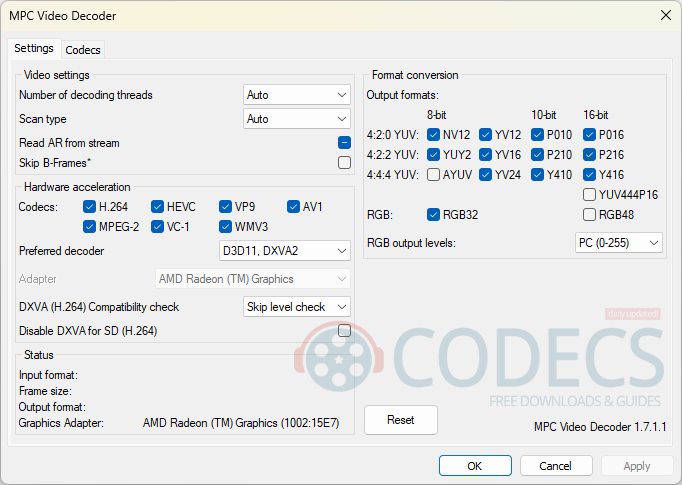Expand the Scan type dropdown
This screenshot has height=485, width=682.
click(297, 119)
